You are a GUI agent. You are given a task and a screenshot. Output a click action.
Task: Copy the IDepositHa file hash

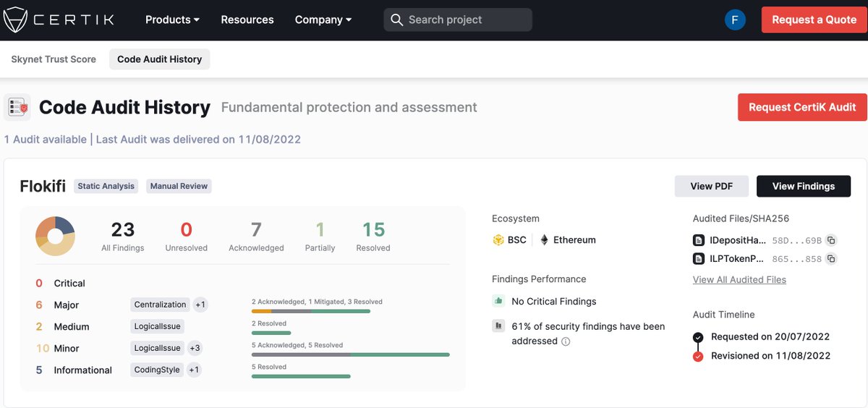point(831,240)
